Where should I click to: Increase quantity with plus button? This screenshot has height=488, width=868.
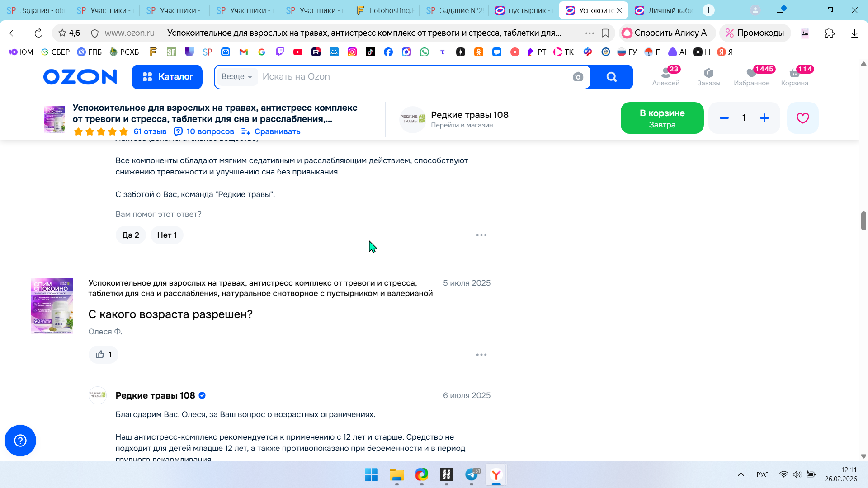point(764,118)
